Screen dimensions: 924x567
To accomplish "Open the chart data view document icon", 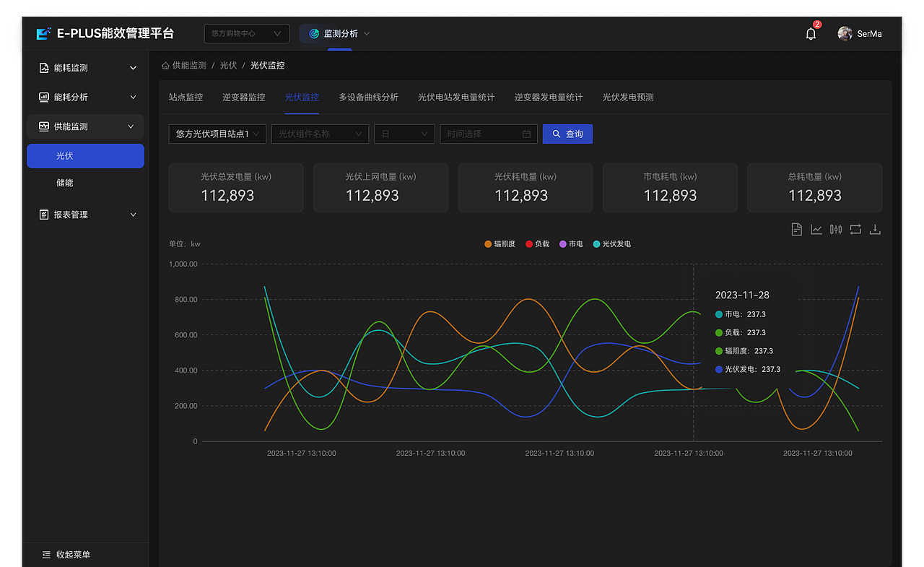I will click(x=797, y=229).
